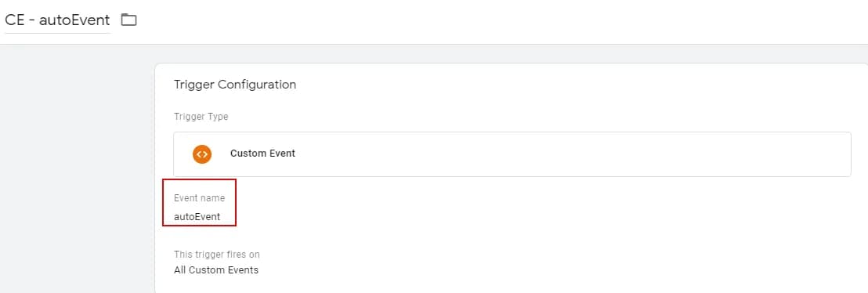Screen dimensions: 868x293
Task: Click the autoEvent value under Event name
Action: click(197, 216)
